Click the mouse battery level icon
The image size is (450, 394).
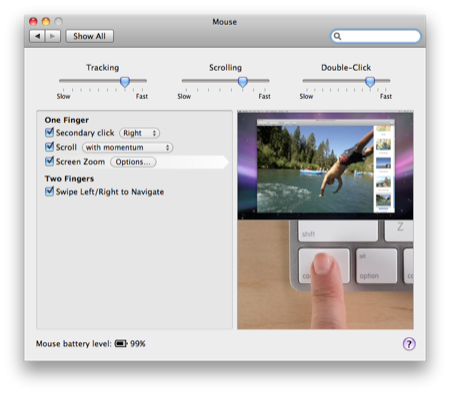(x=121, y=343)
